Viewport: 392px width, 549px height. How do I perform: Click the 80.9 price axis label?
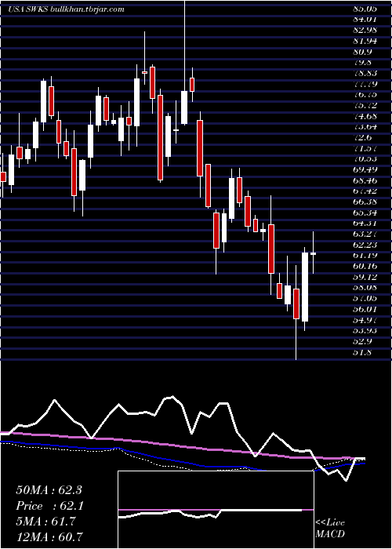pyautogui.click(x=362, y=53)
